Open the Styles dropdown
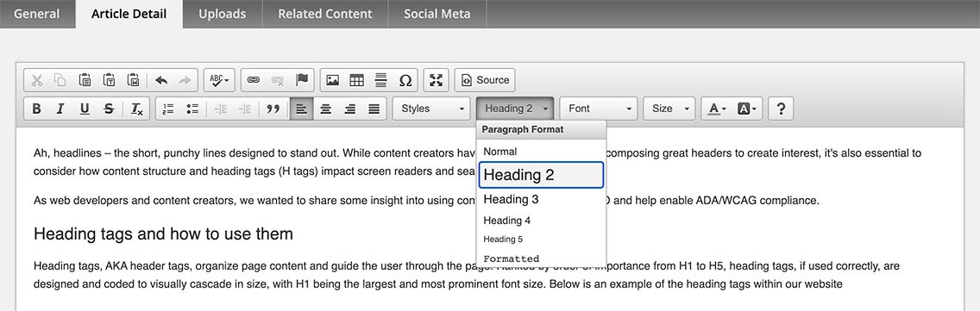980x311 pixels. (432, 109)
